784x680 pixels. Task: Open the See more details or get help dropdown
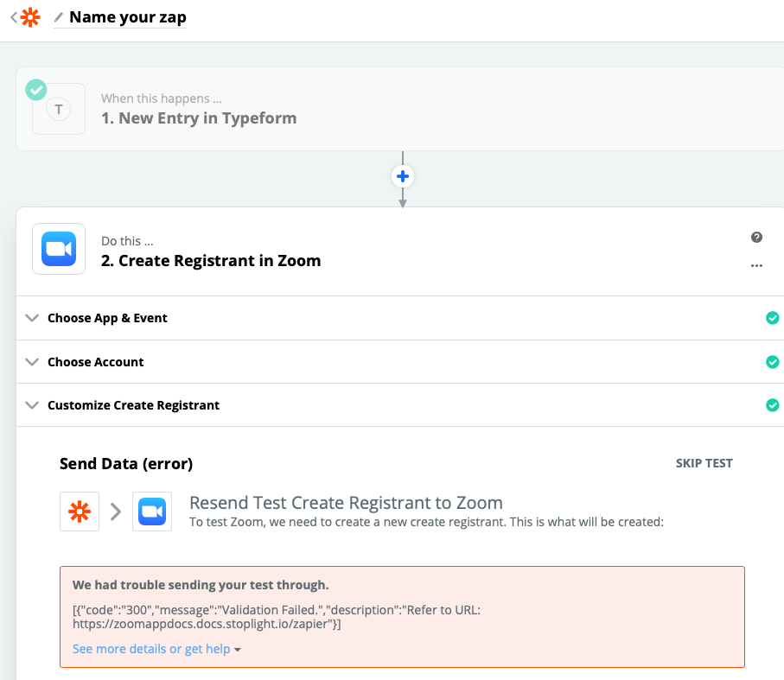tap(156, 649)
